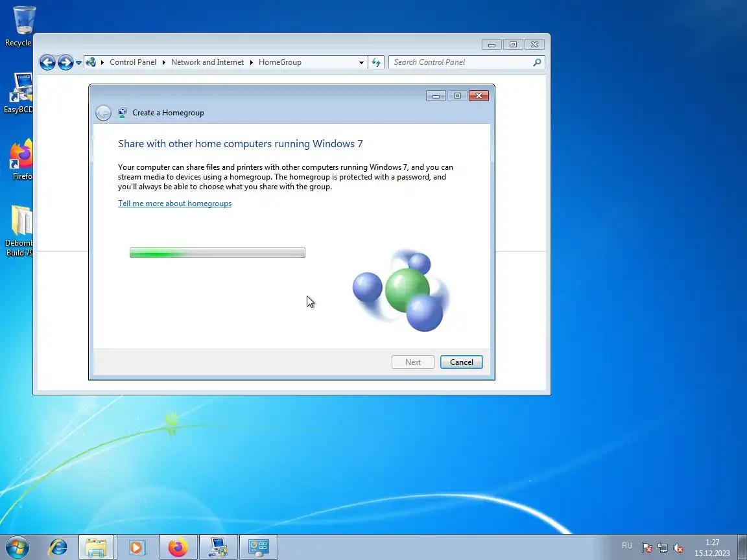The height and width of the screenshot is (560, 747).
Task: Click Network and Internet breadcrumb
Action: coord(207,62)
